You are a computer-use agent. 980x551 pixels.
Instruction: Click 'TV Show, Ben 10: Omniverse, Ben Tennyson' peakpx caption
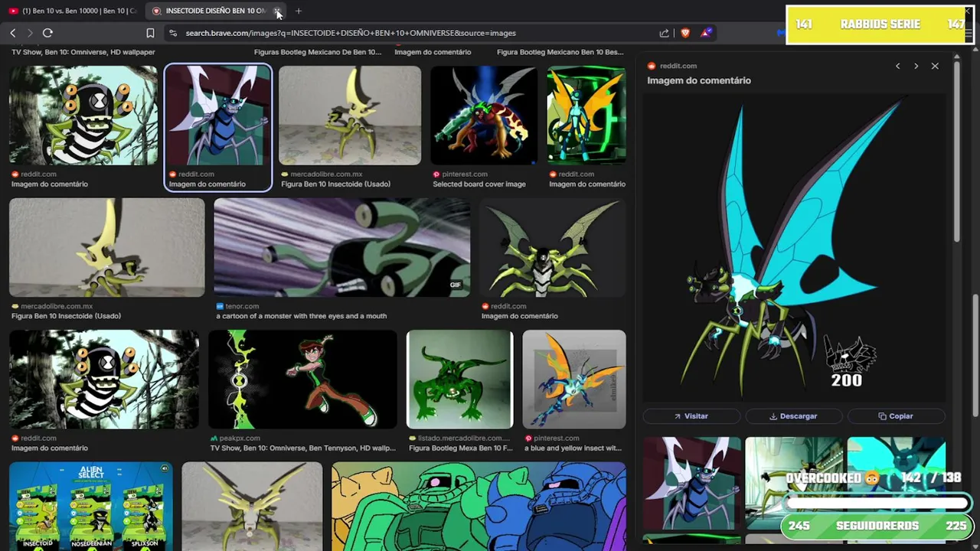coord(303,448)
